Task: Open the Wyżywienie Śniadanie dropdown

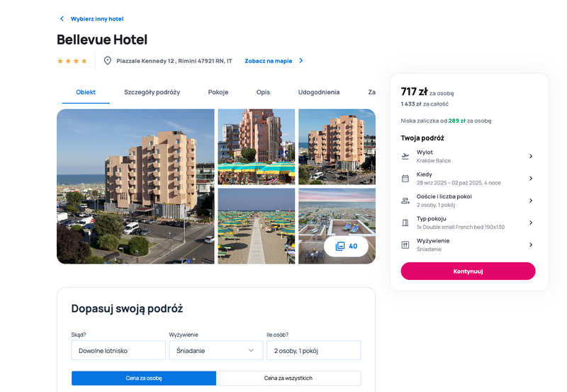Action: (216, 350)
